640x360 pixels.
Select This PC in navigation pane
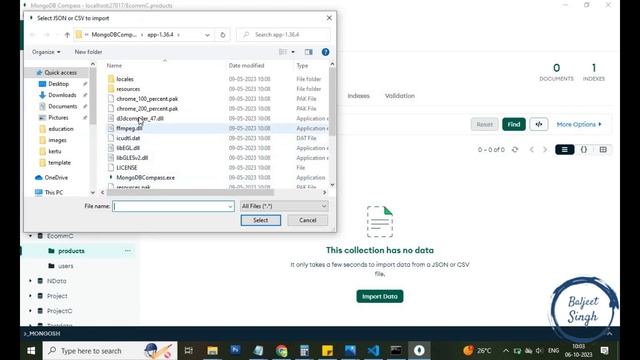point(53,192)
